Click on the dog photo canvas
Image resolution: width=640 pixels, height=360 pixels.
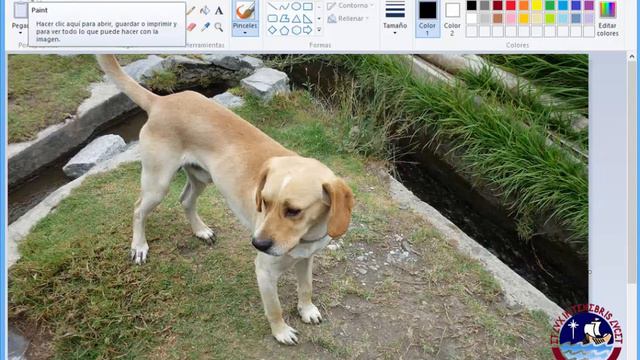(298, 207)
